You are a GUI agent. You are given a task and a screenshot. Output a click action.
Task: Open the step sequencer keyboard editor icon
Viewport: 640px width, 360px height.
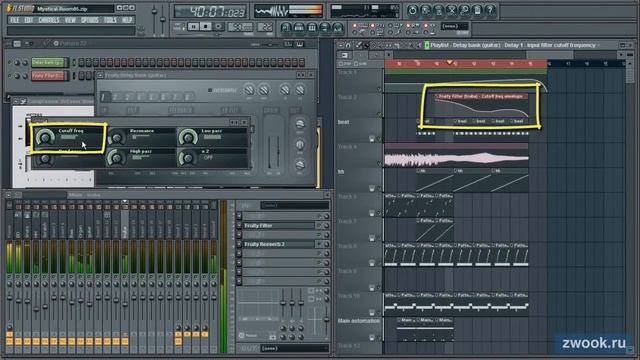(x=300, y=44)
